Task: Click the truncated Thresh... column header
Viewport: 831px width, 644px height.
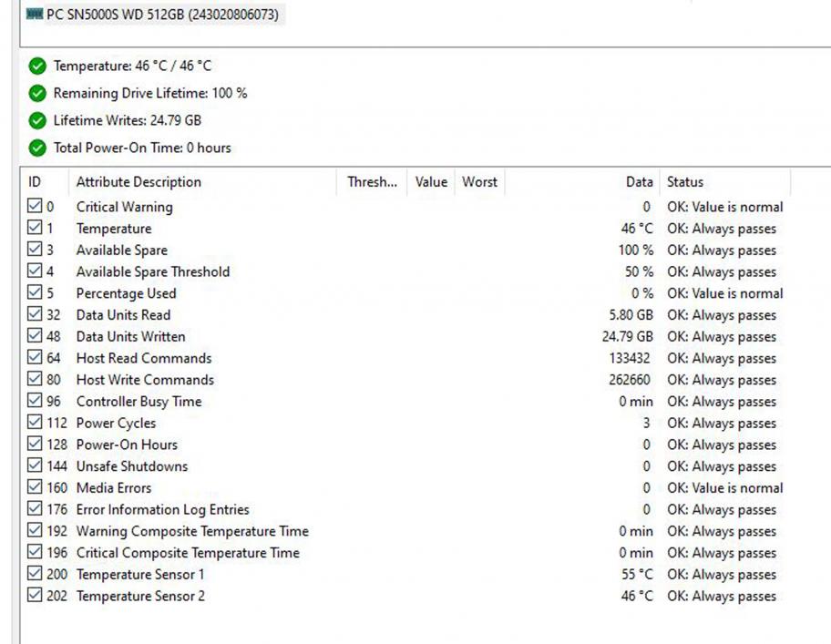Action: coord(372,182)
